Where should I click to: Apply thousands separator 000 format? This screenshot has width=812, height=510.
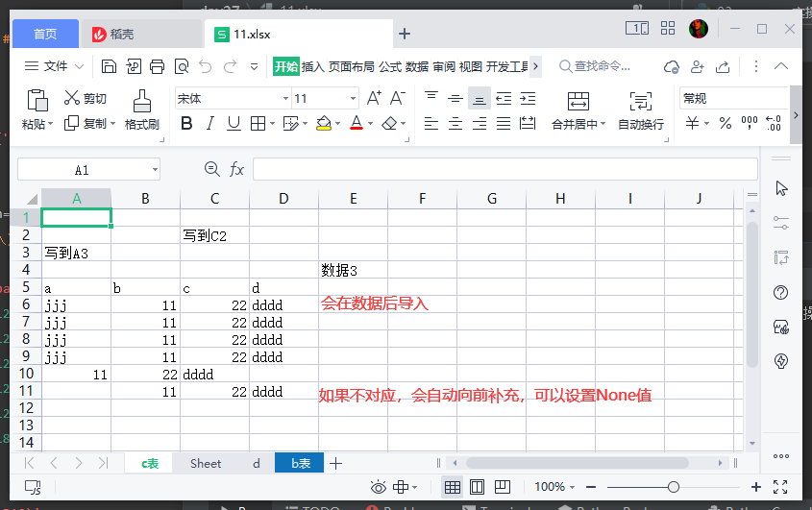coord(750,123)
